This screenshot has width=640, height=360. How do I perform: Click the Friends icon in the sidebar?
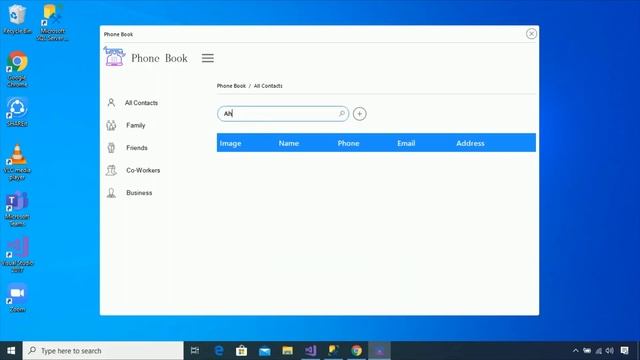pos(111,147)
